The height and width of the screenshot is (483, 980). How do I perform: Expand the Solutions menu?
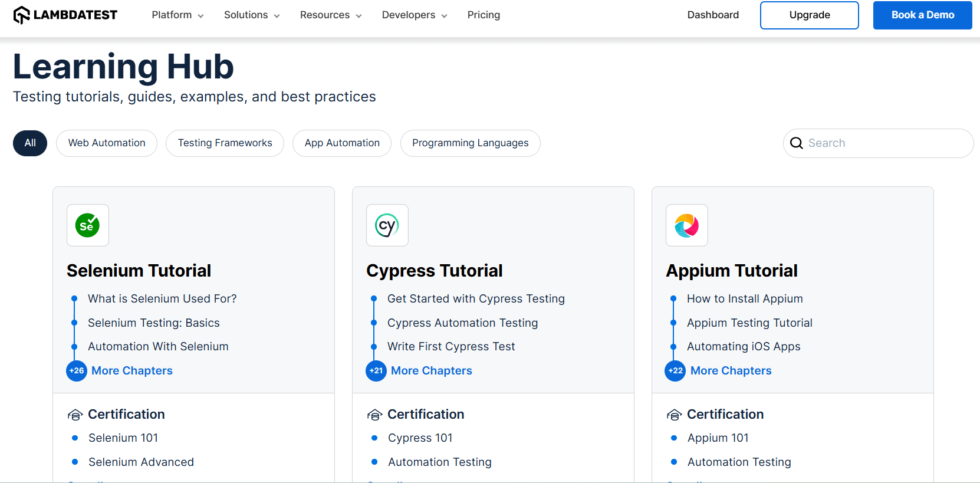(x=252, y=15)
